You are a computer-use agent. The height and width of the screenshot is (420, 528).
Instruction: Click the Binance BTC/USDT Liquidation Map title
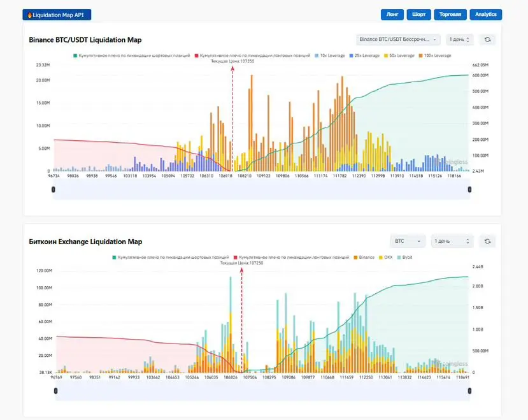pos(85,40)
